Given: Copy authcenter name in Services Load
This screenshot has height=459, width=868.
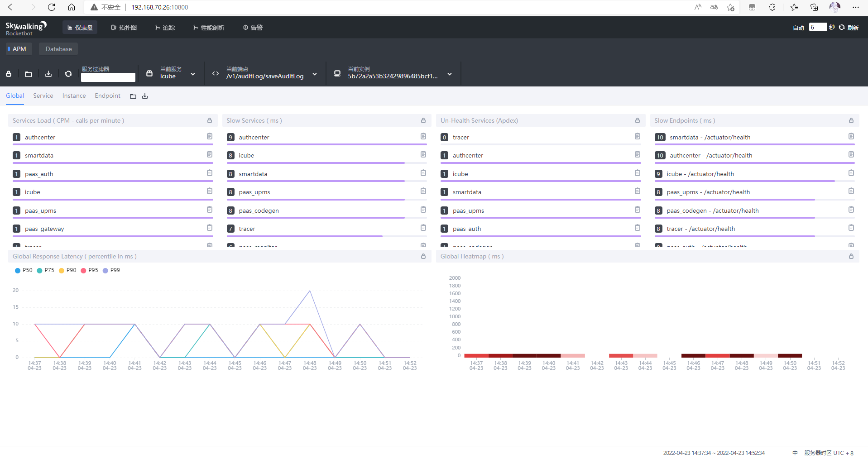Looking at the screenshot, I should click(210, 136).
